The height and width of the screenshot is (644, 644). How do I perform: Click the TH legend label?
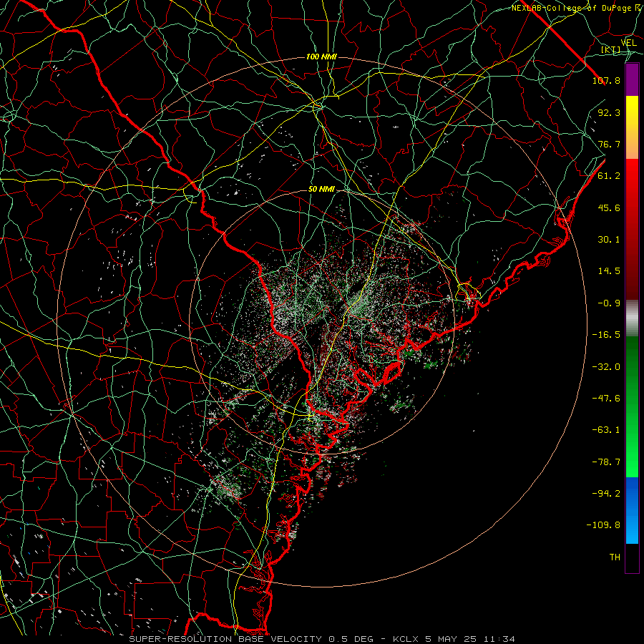(x=615, y=557)
